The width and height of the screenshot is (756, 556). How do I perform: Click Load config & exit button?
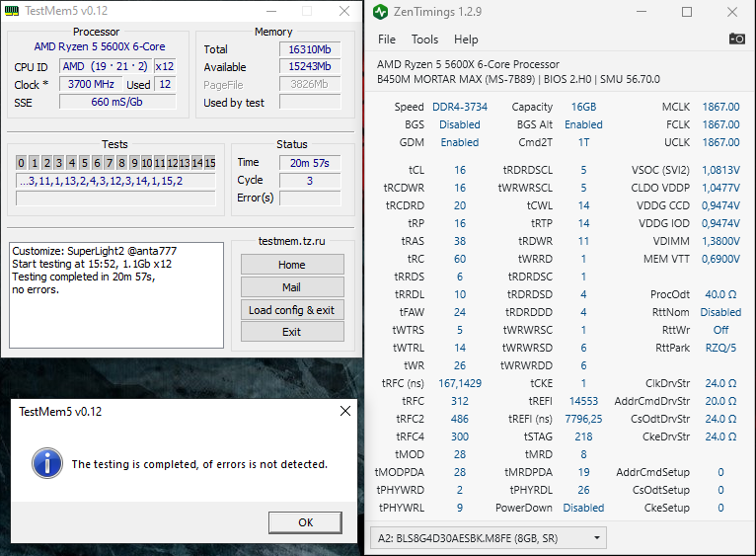tap(292, 310)
